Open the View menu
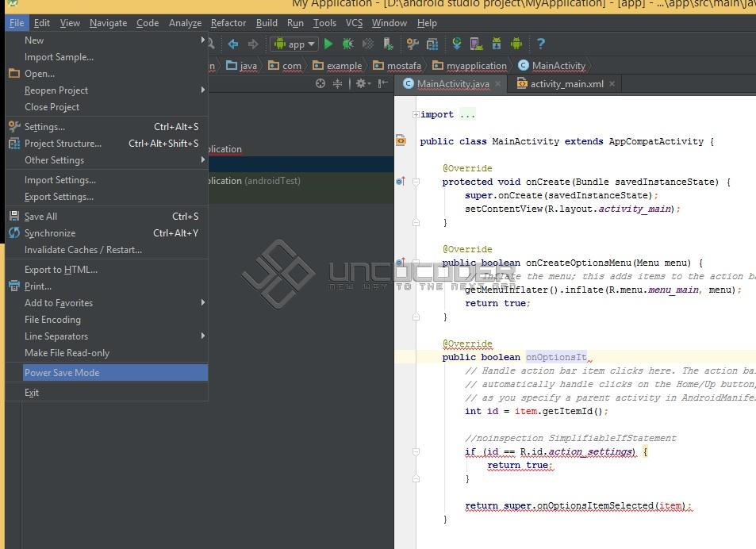Image resolution: width=756 pixels, height=549 pixels. (70, 23)
